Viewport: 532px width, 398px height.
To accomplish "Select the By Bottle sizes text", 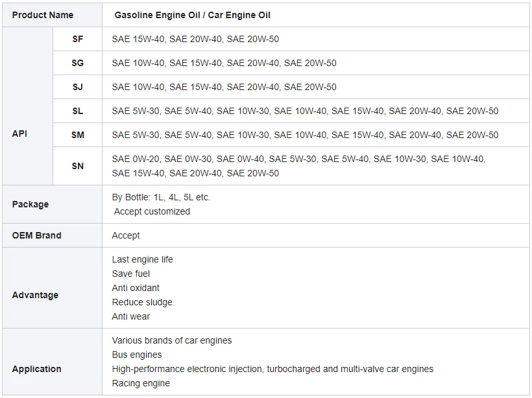I will 161,197.
